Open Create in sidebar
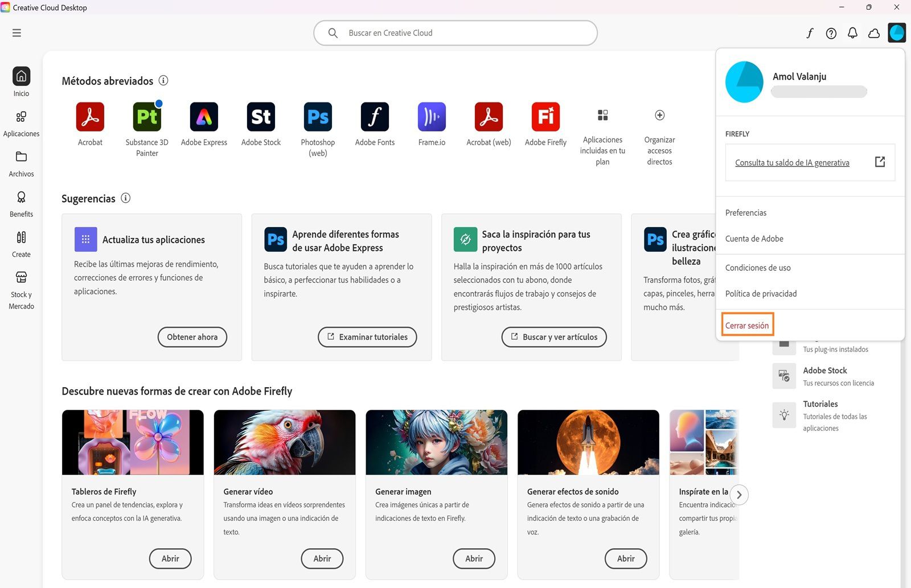The image size is (911, 588). [x=21, y=244]
